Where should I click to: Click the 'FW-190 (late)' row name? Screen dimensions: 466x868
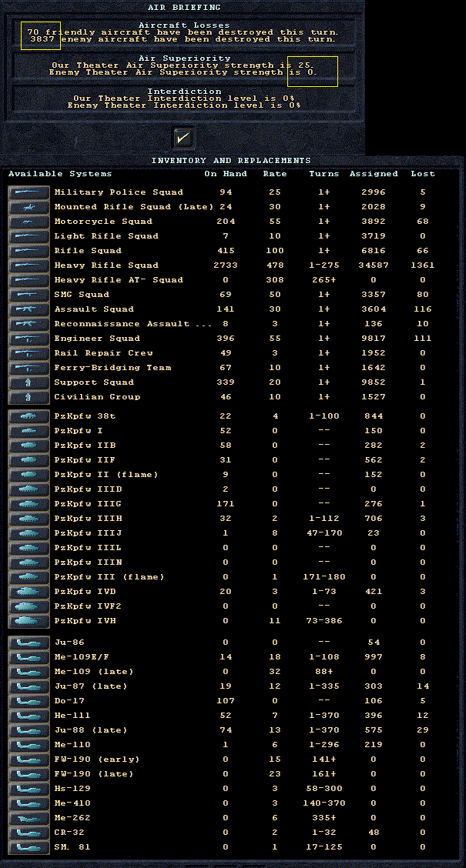[94, 774]
